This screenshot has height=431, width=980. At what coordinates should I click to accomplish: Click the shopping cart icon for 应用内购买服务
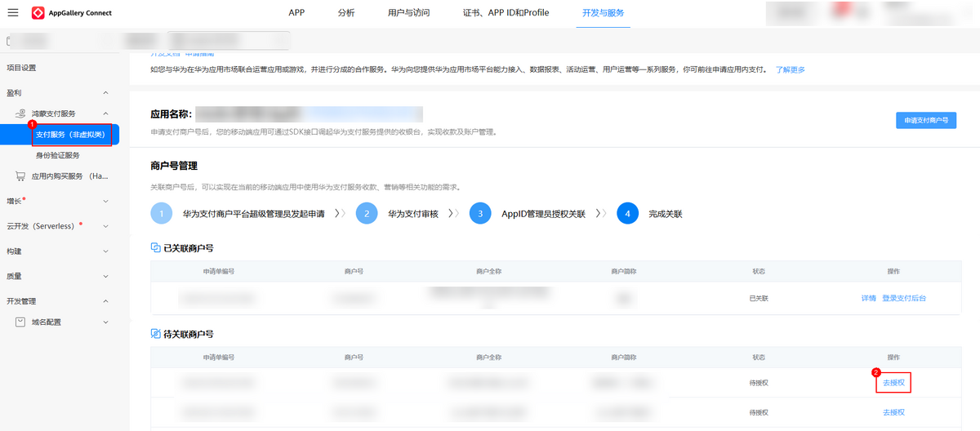(21, 176)
